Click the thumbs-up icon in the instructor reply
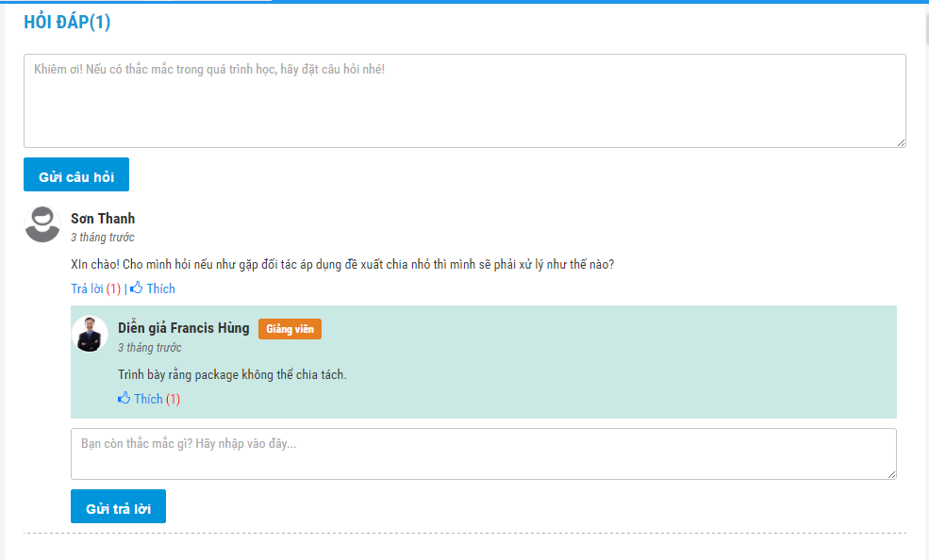This screenshot has height=560, width=929. 124,398
